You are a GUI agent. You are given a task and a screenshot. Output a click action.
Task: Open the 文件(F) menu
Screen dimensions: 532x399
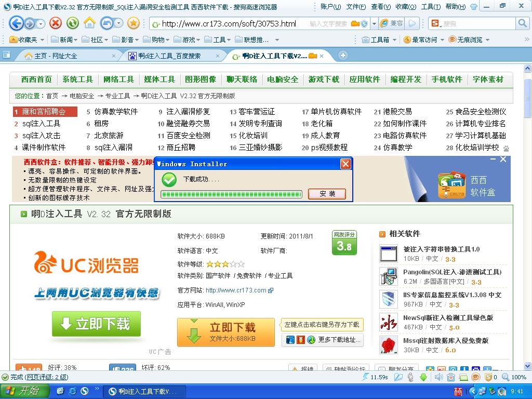pos(355,6)
